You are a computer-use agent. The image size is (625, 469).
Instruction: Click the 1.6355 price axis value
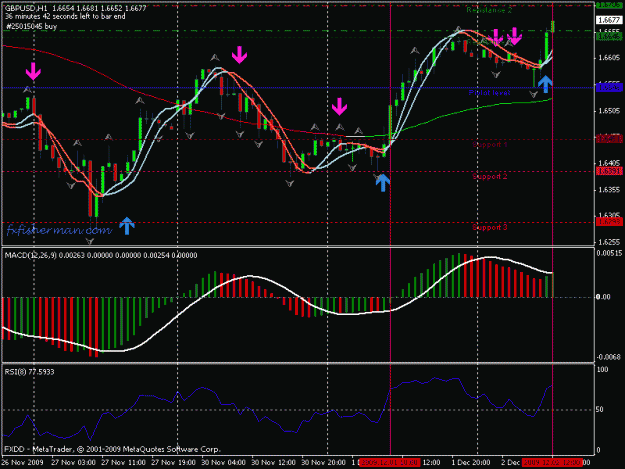[609, 190]
